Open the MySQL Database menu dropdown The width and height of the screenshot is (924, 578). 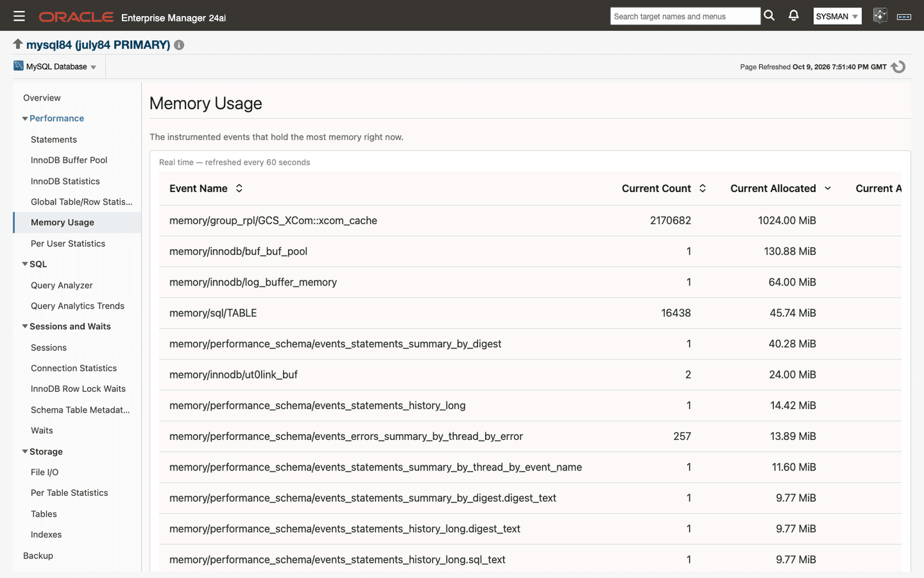click(x=61, y=66)
